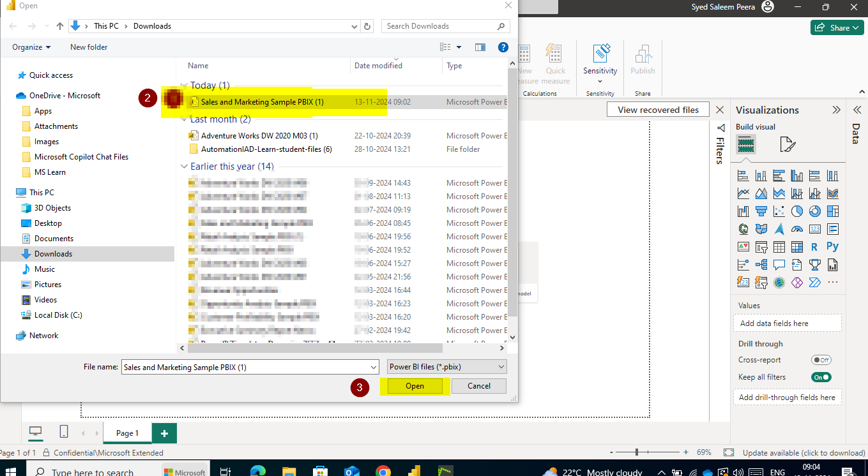Open the Organize dropdown menu
Image resolution: width=868 pixels, height=476 pixels.
31,47
